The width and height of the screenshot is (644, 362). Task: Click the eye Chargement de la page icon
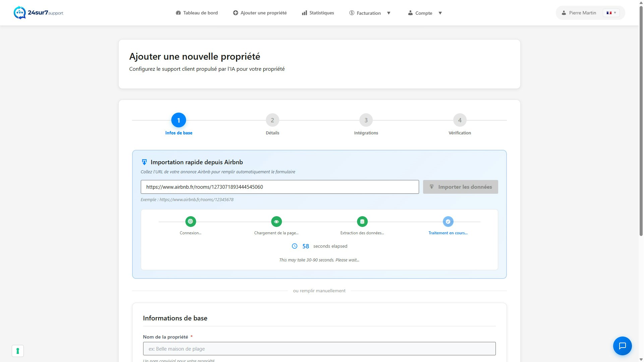click(276, 221)
